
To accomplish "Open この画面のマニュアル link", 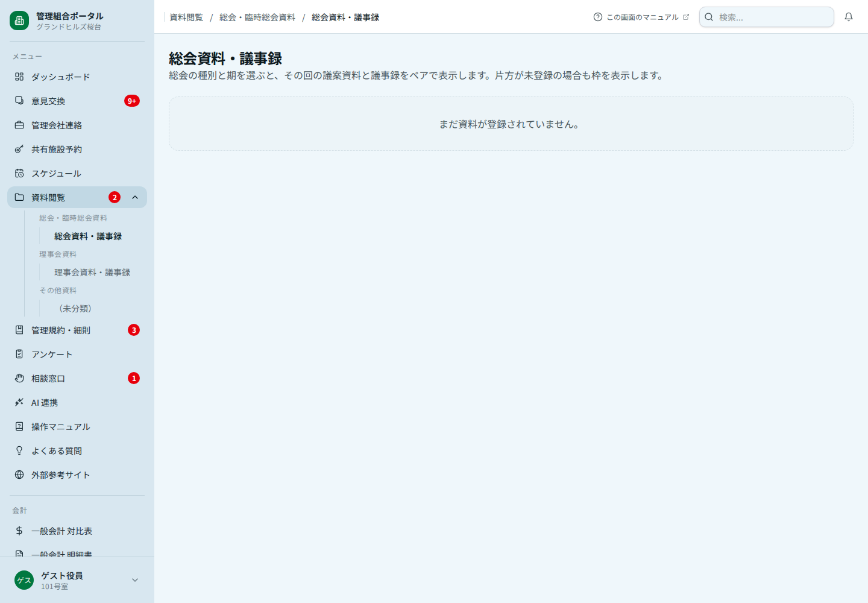I will click(x=641, y=17).
